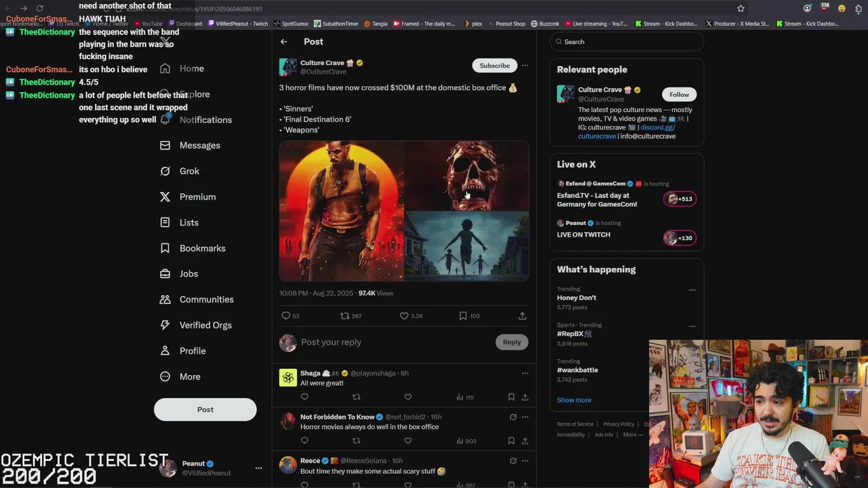Open more options on Culture Crave post
Screen dimensions: 868x488
coord(525,66)
